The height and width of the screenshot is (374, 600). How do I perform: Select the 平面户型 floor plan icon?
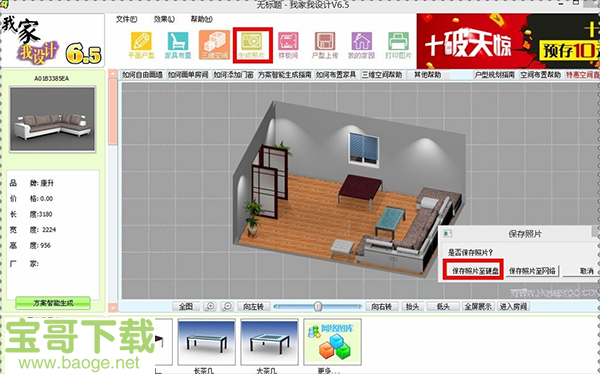(141, 46)
